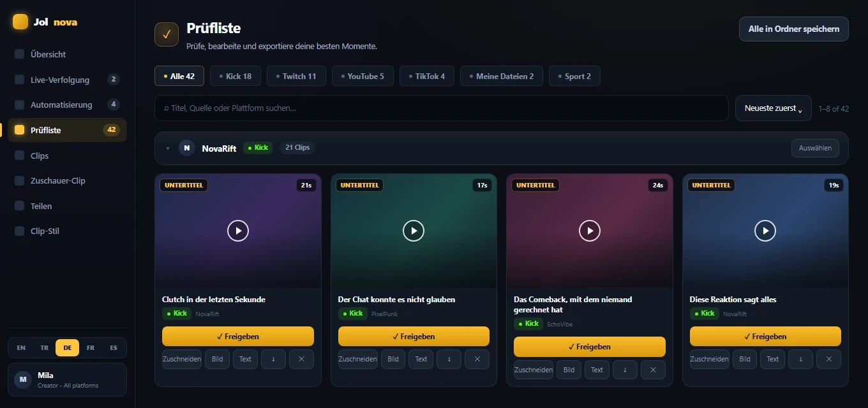Select the Sport 2 filter tab
The width and height of the screenshot is (868, 408).
[x=574, y=76]
